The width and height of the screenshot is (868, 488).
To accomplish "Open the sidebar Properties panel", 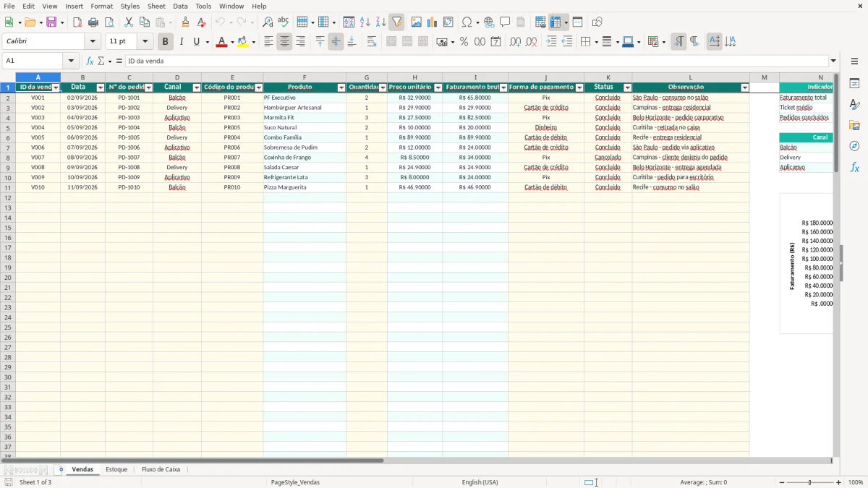I will coord(854,84).
